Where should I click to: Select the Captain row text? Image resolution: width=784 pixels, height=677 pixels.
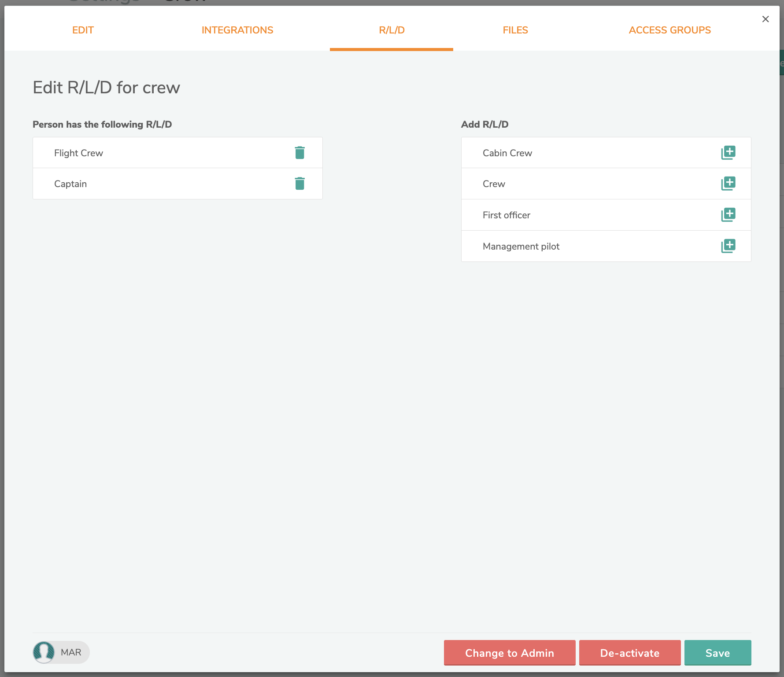(70, 184)
